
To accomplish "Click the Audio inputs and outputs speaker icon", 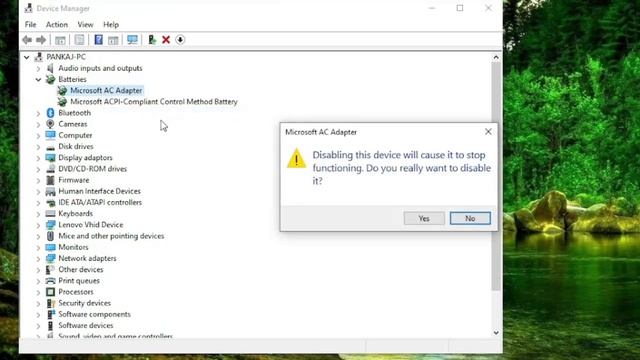I will click(x=50, y=68).
